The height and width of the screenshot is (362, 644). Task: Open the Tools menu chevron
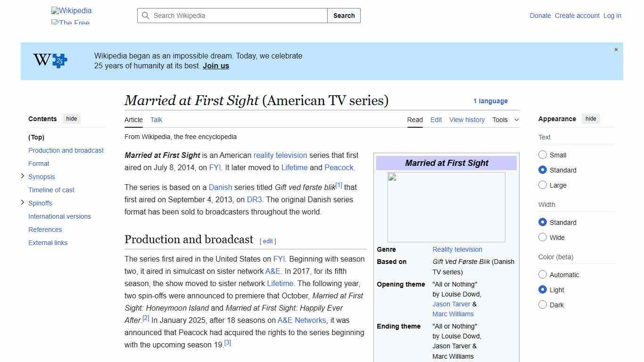pyautogui.click(x=516, y=120)
